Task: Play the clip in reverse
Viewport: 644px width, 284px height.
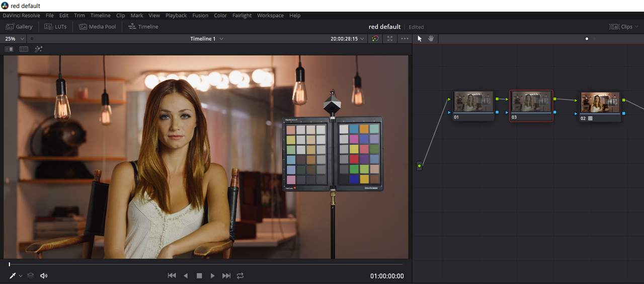Action: [186, 275]
